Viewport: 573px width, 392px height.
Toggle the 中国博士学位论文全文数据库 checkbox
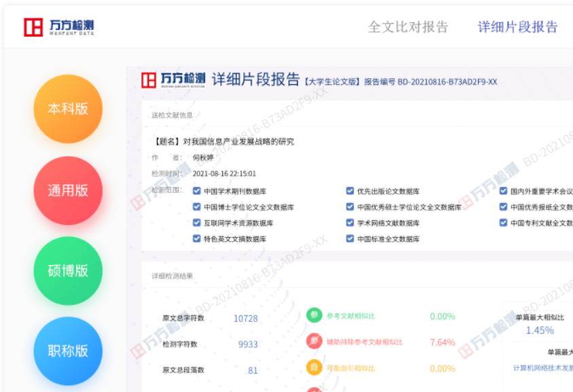[x=196, y=207]
